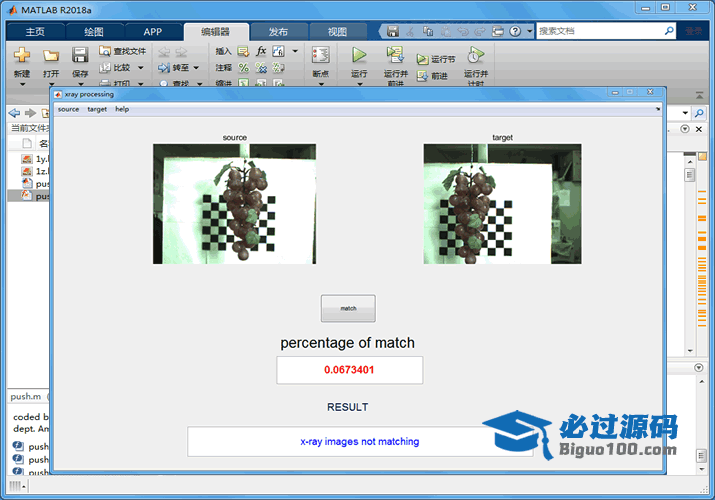Click the editor vertical scrollbar up arrow
This screenshot has width=715, height=500.
[x=690, y=162]
